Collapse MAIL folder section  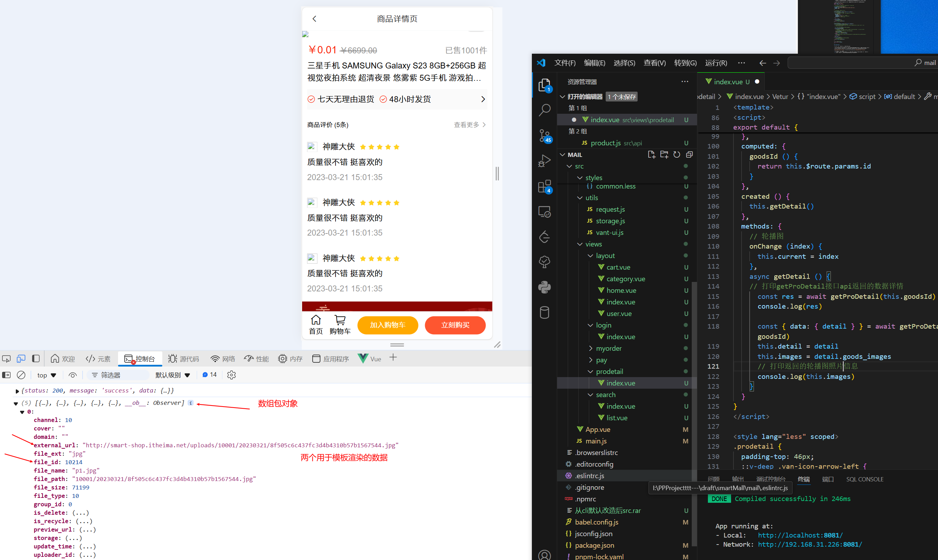[562, 155]
